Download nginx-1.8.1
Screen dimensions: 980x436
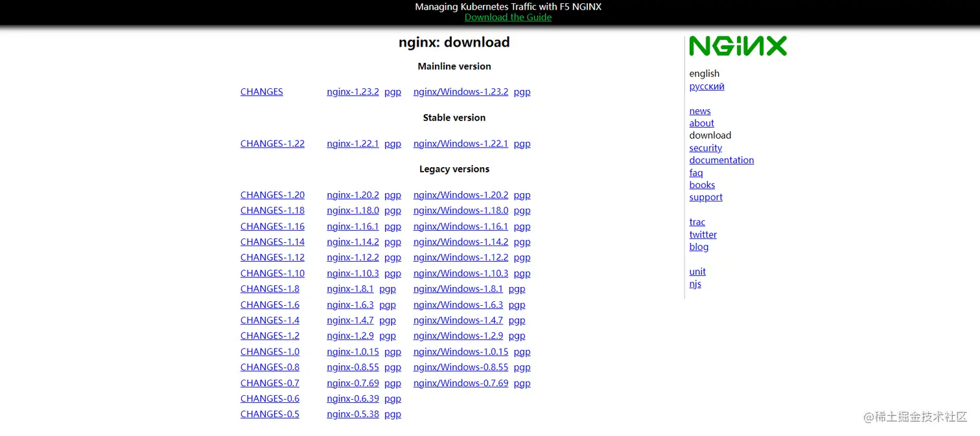350,289
